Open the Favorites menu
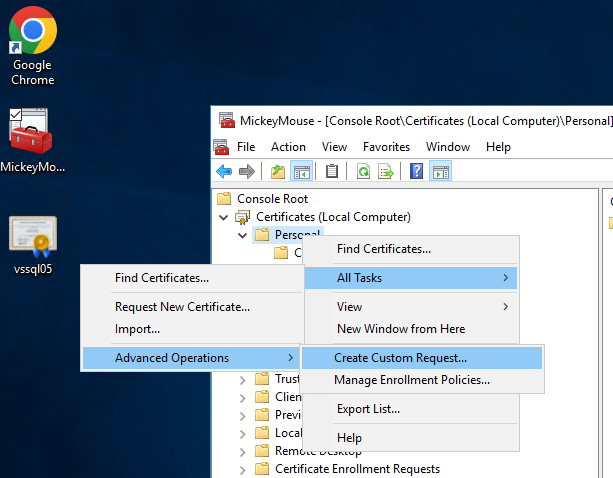The image size is (613, 478). pos(386,147)
